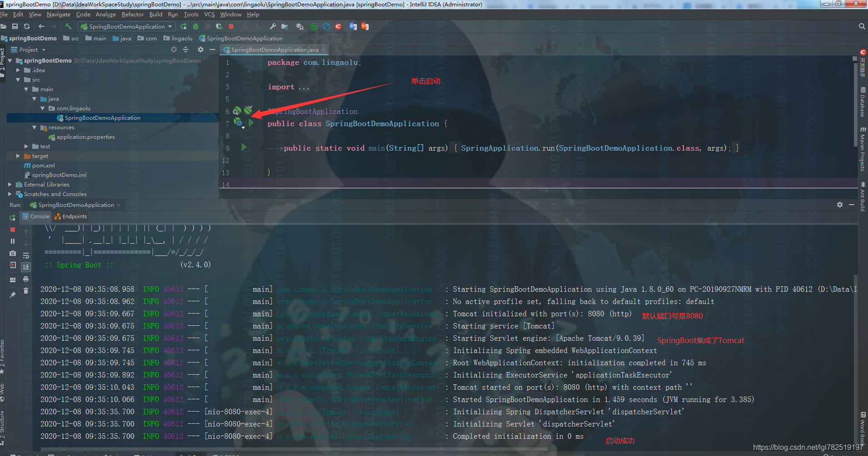Hide the Project panel with minus icon
The height and width of the screenshot is (456, 868).
coord(212,50)
